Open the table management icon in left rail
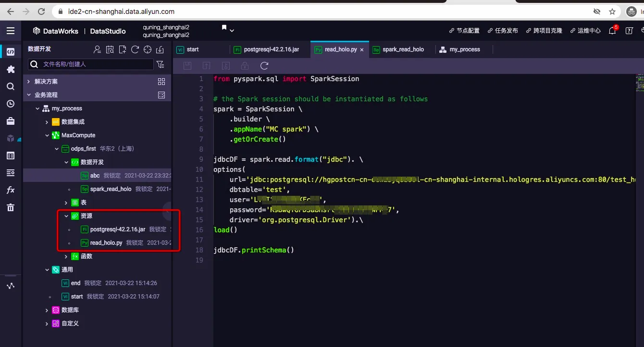This screenshot has height=347, width=644. point(11,156)
